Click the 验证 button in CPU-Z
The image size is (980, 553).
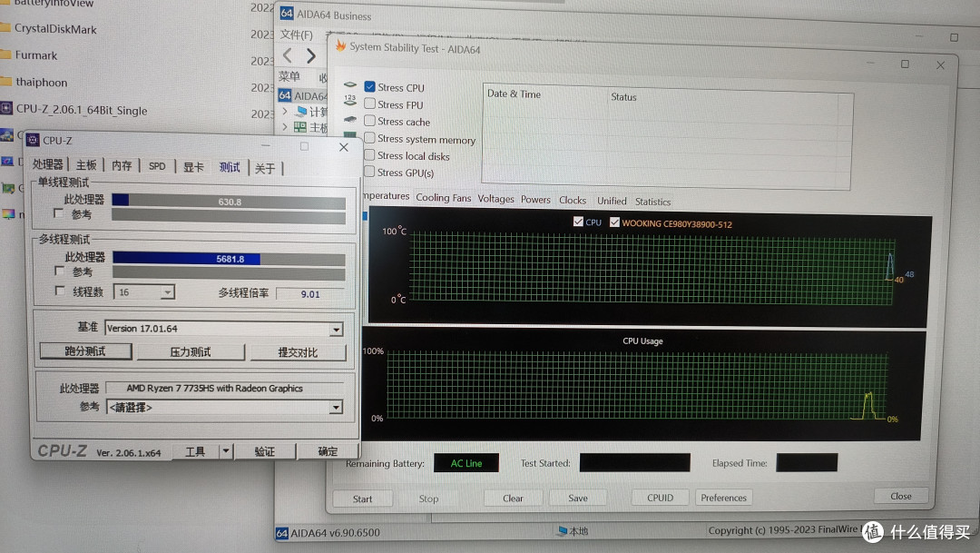click(264, 451)
